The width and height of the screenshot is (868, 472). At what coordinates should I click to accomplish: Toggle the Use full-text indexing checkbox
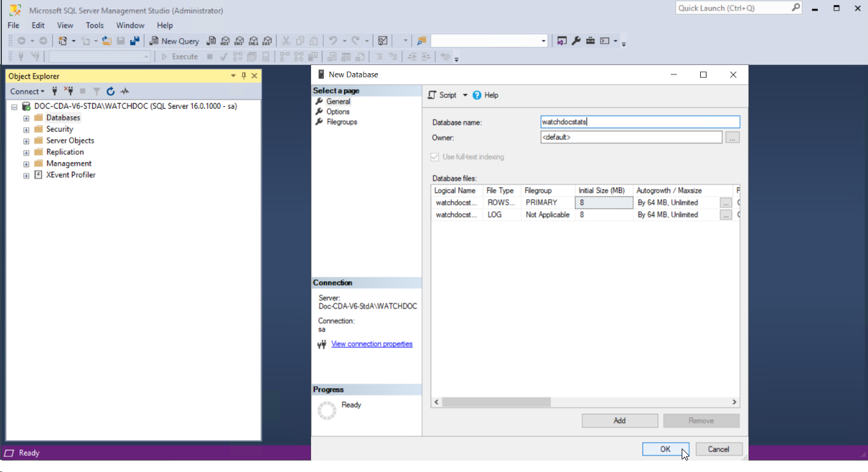click(x=435, y=157)
